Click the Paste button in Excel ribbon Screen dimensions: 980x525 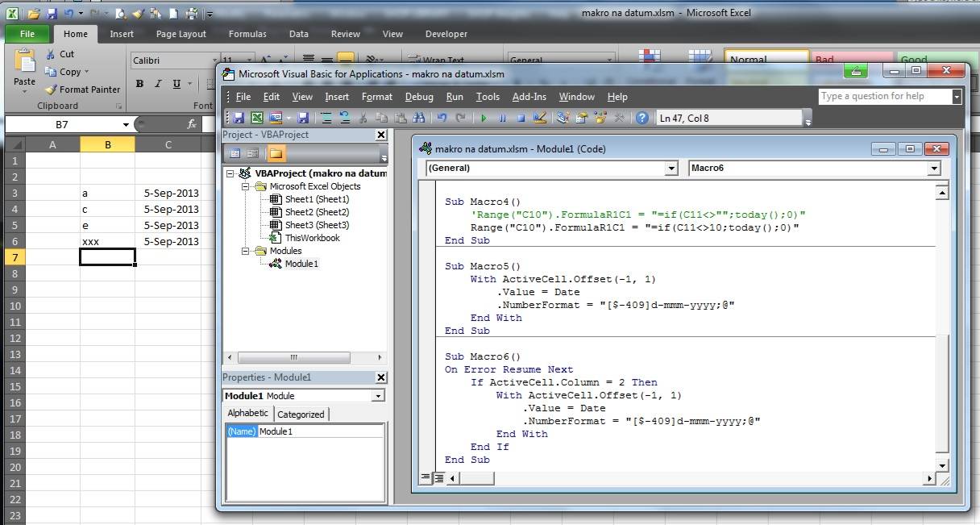[x=25, y=69]
